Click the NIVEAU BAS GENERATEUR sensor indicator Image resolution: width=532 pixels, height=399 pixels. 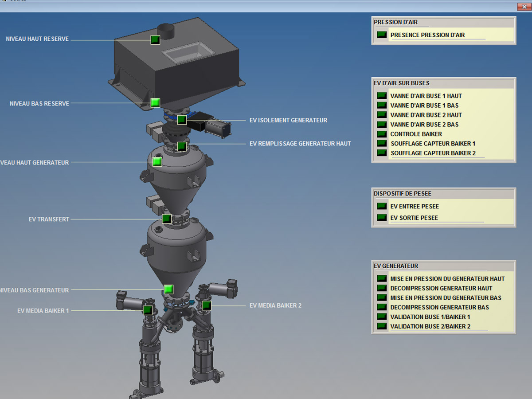[168, 289]
